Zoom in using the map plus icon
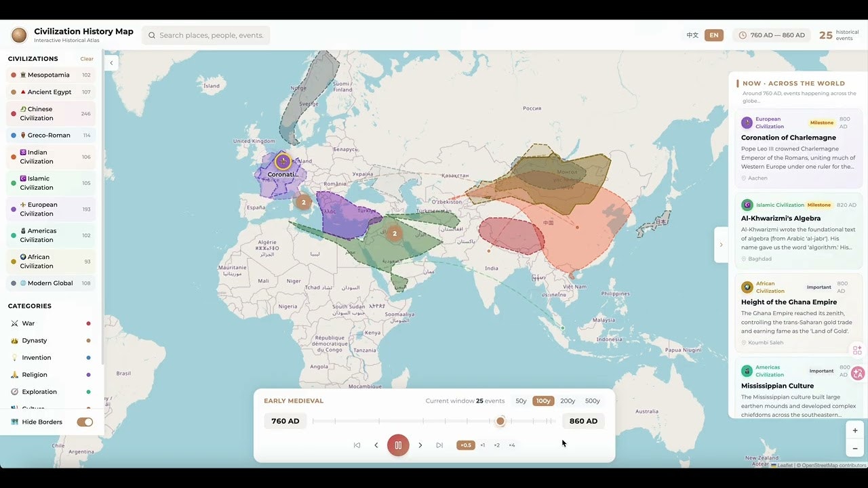 854,430
